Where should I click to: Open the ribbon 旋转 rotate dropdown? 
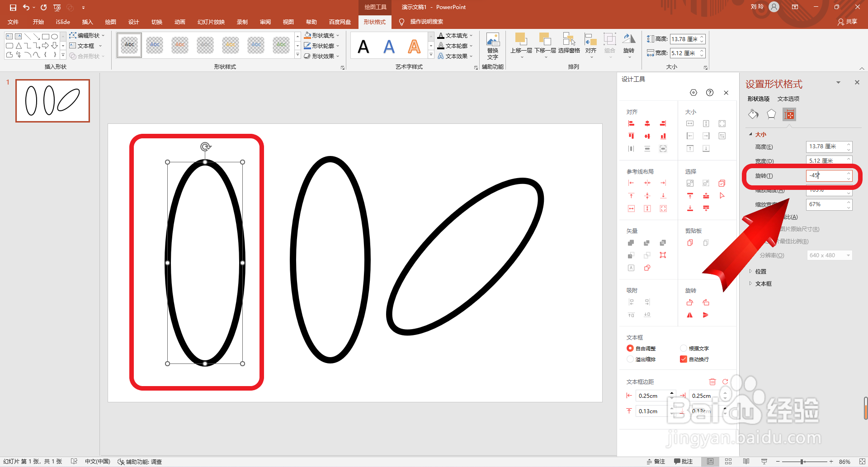tap(629, 45)
